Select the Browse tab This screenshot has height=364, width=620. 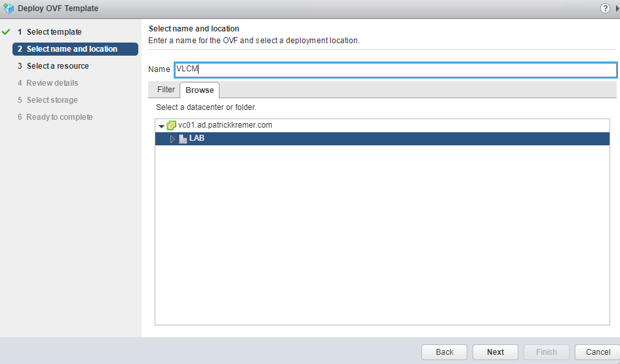(199, 90)
